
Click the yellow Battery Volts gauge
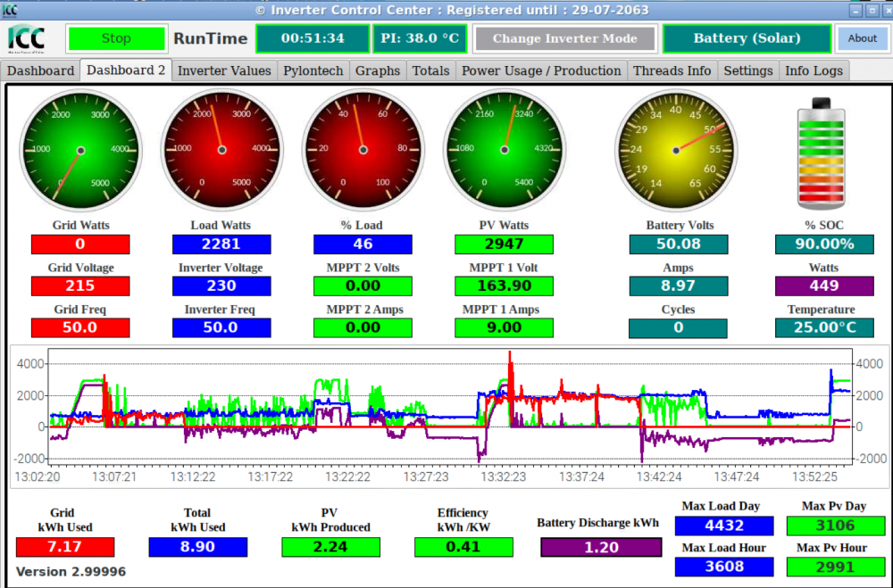[x=676, y=150]
